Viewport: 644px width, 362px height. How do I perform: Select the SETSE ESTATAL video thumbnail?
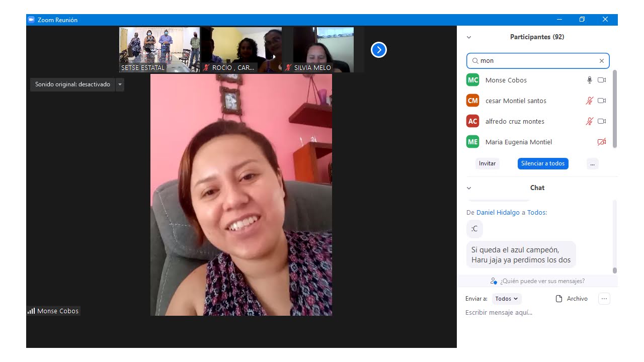159,50
